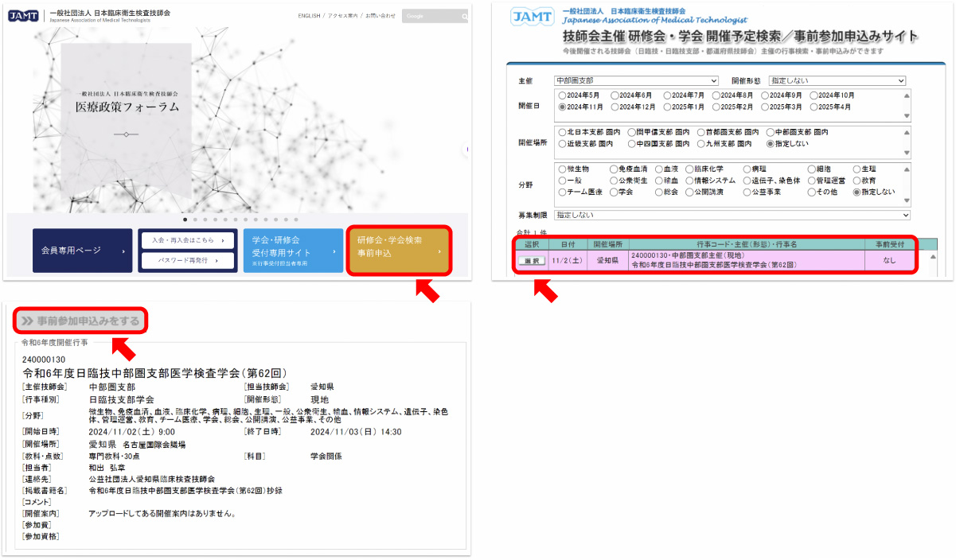Select 情報システム field radio button
Image resolution: width=956 pixels, height=560 pixels.
point(689,181)
